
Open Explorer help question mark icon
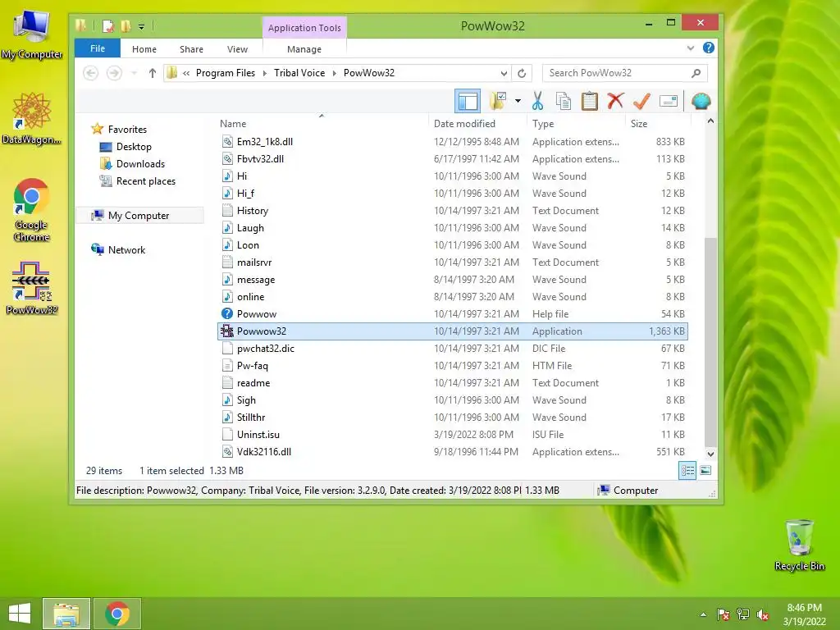tap(708, 48)
